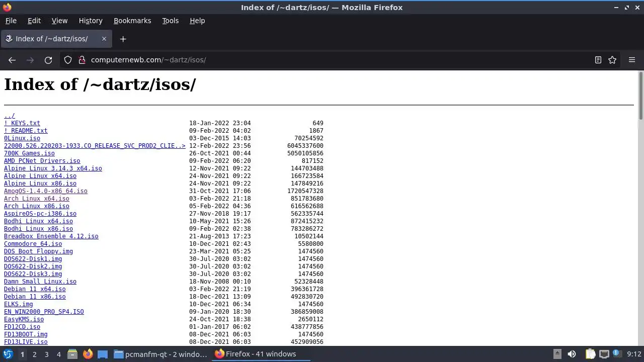
Task: Download Bodhi_Linux_x64.iso
Action: [38, 221]
